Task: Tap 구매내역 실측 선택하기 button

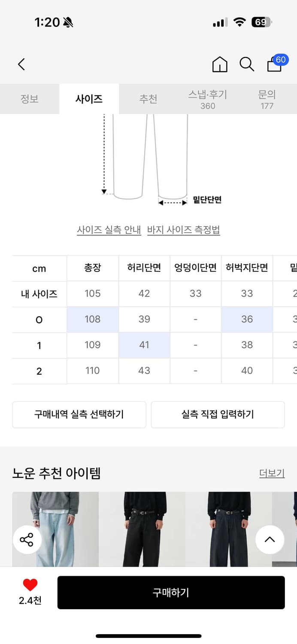Action: [x=79, y=414]
